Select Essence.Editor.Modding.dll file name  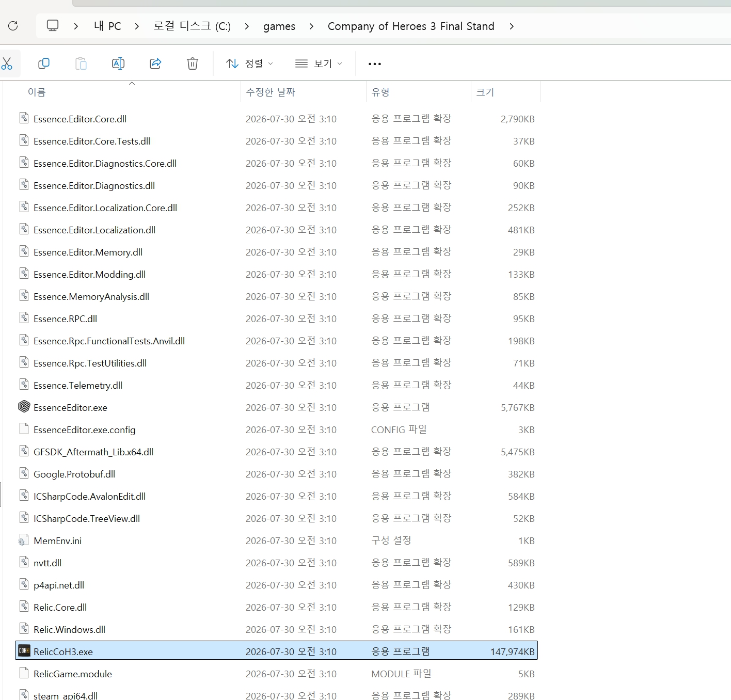(x=89, y=274)
